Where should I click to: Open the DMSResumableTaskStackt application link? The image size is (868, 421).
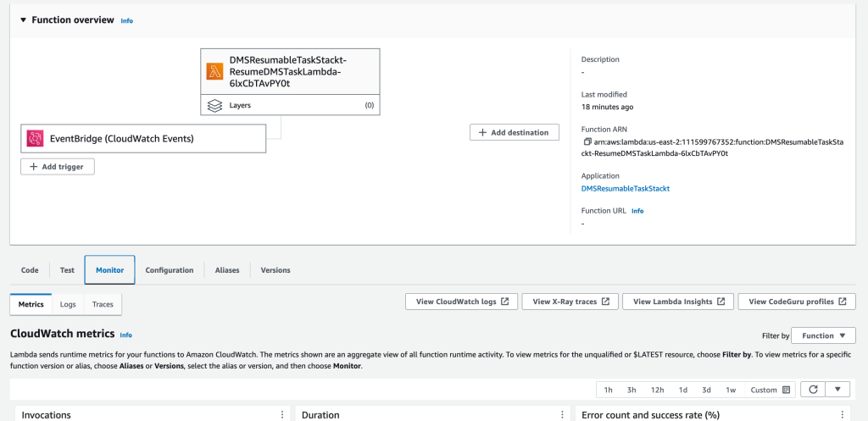tap(626, 188)
